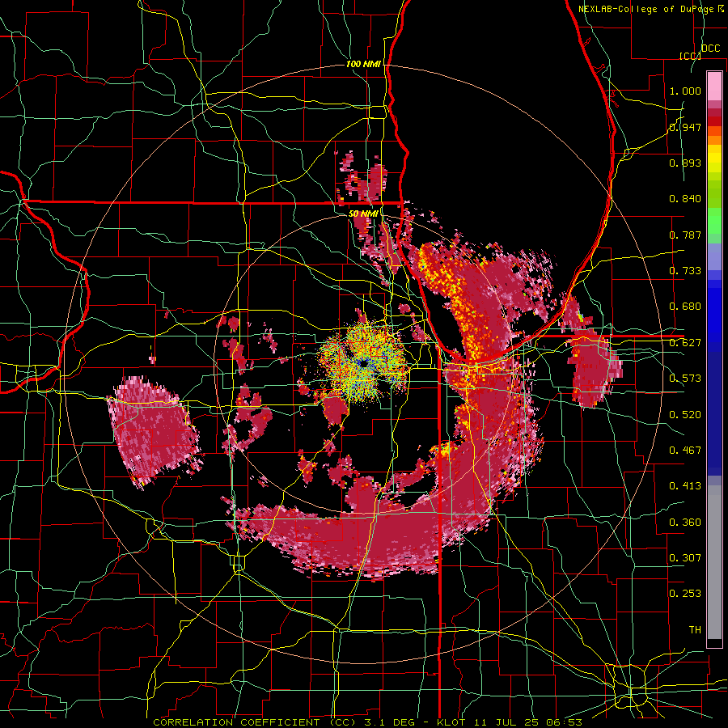Click the "06:53" timestamp
Image resolution: width=728 pixels, height=728 pixels.
coord(564,722)
